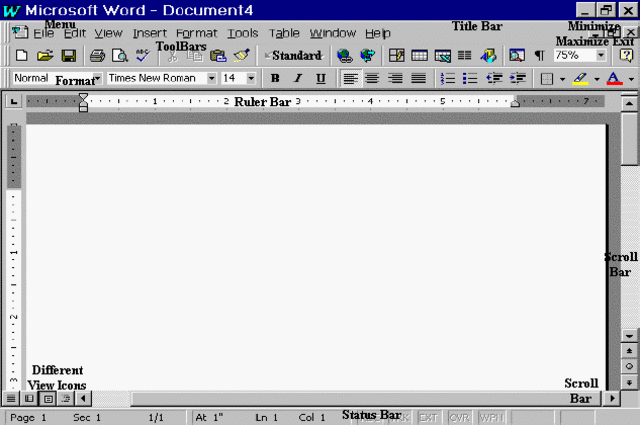Expand the 75% zoom dropdown
640x425 pixels.
601,55
